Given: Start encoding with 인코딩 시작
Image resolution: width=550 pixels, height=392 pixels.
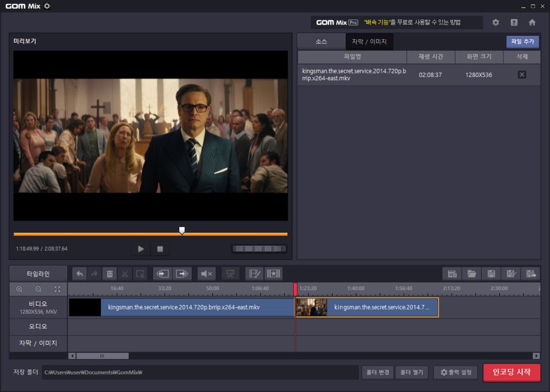Looking at the screenshot, I should (511, 372).
